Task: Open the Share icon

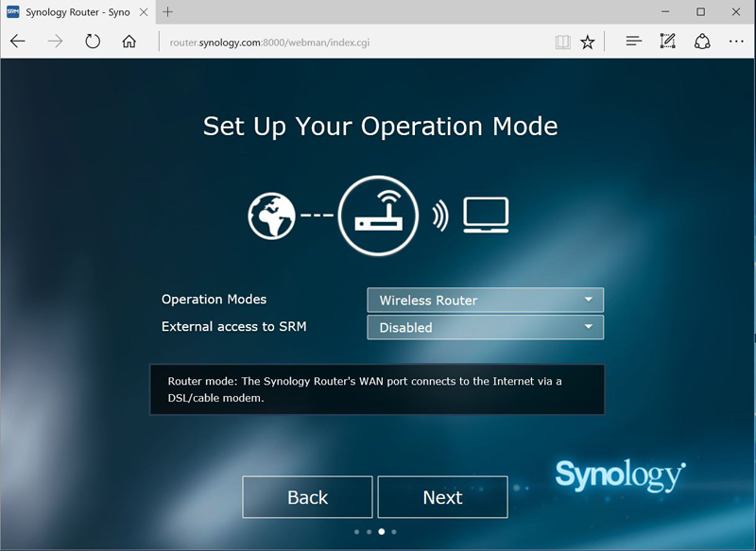Action: click(x=702, y=42)
